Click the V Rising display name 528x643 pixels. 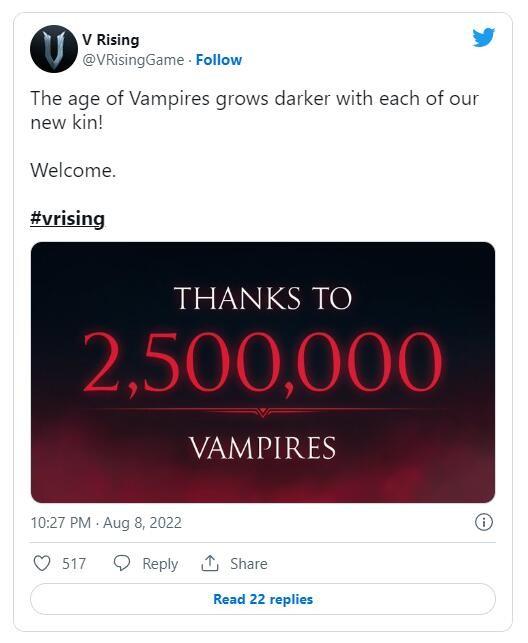pyautogui.click(x=111, y=40)
